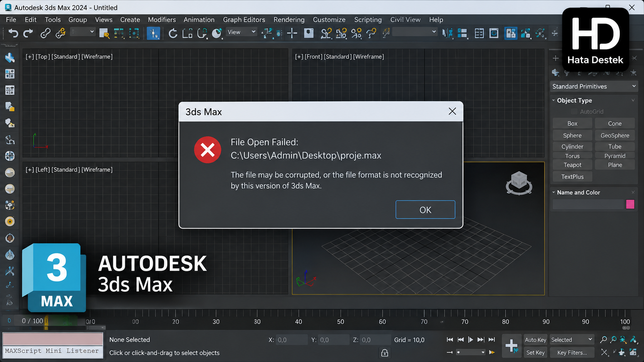This screenshot has height=362, width=644.
Task: Click the Auto Key animation mode button
Action: [x=535, y=340]
